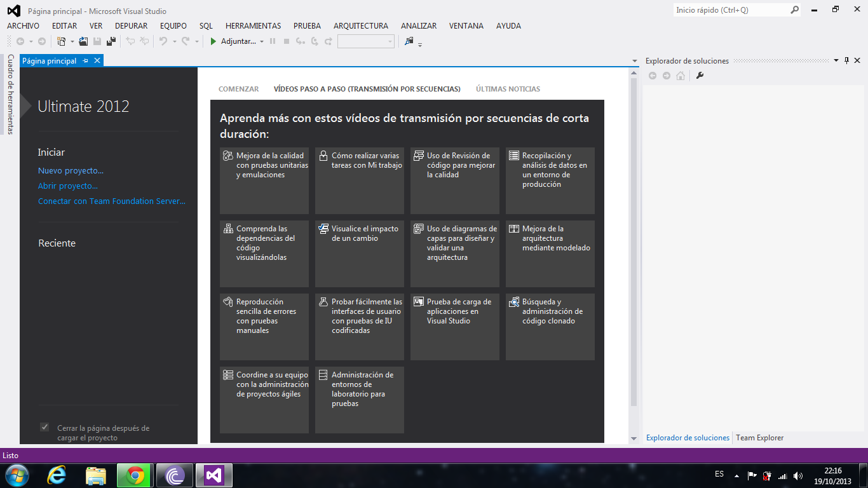Open the Adjuntar dropdown arrow

pos(262,41)
